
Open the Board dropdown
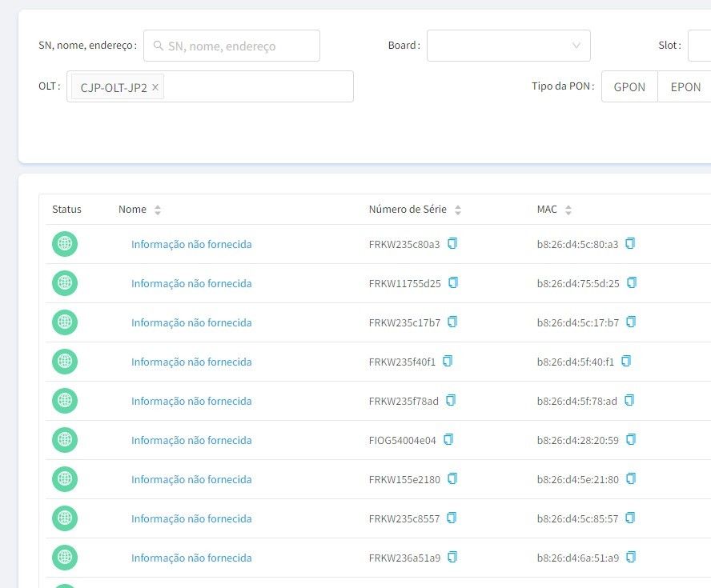[508, 46]
